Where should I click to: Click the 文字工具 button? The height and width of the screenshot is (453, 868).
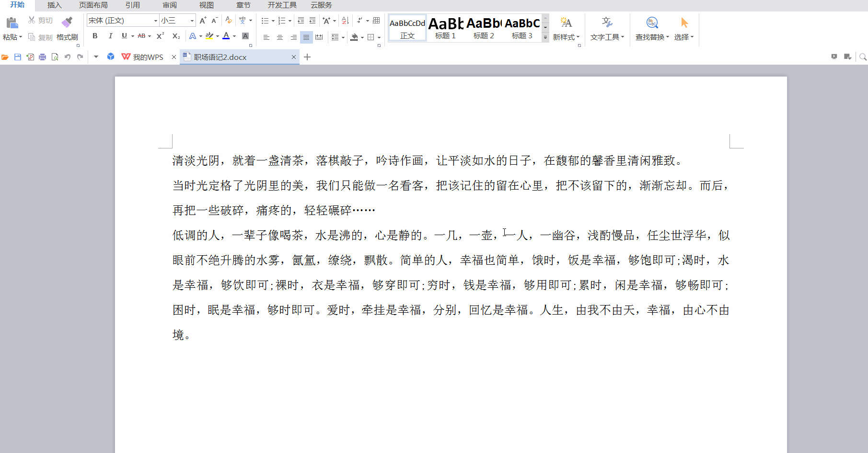click(x=607, y=28)
